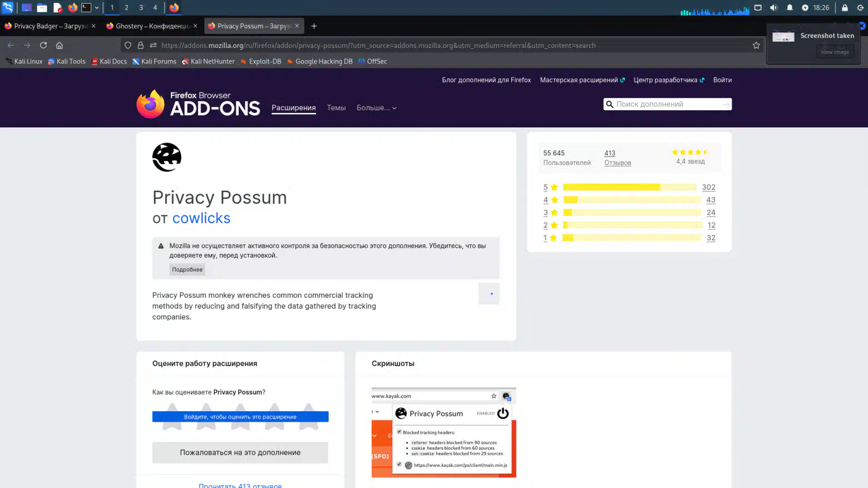This screenshot has width=868, height=488.
Task: Open the Прочитать 413 отзывов link
Action: click(x=240, y=485)
